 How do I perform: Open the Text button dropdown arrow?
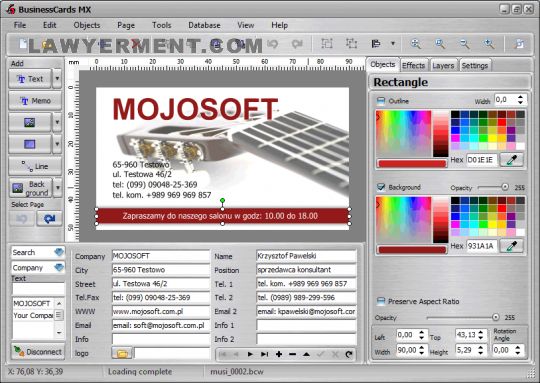(57, 79)
